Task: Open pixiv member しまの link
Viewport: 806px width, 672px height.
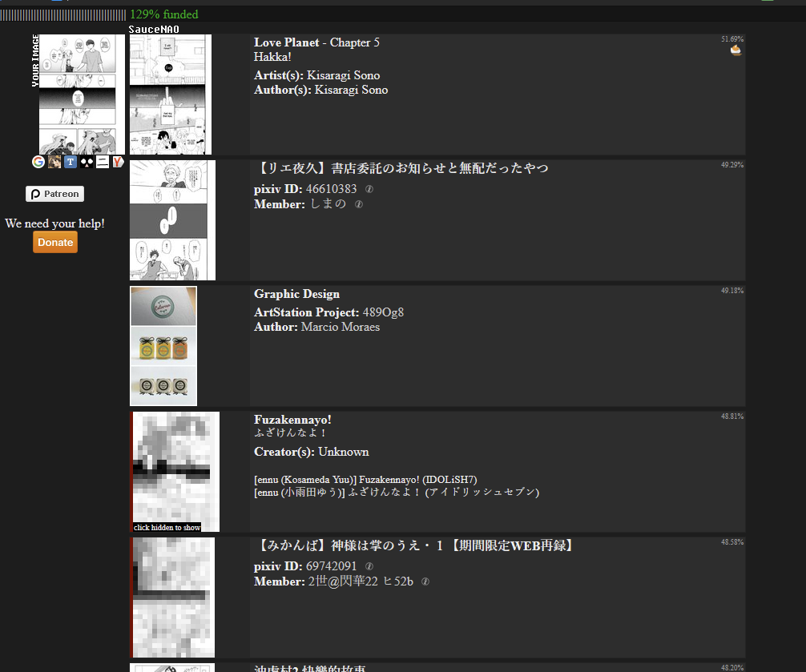Action: (x=328, y=204)
